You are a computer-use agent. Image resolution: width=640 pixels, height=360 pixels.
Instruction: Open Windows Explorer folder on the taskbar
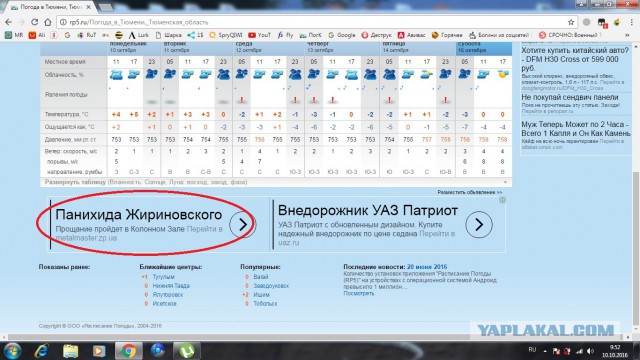tap(70, 351)
